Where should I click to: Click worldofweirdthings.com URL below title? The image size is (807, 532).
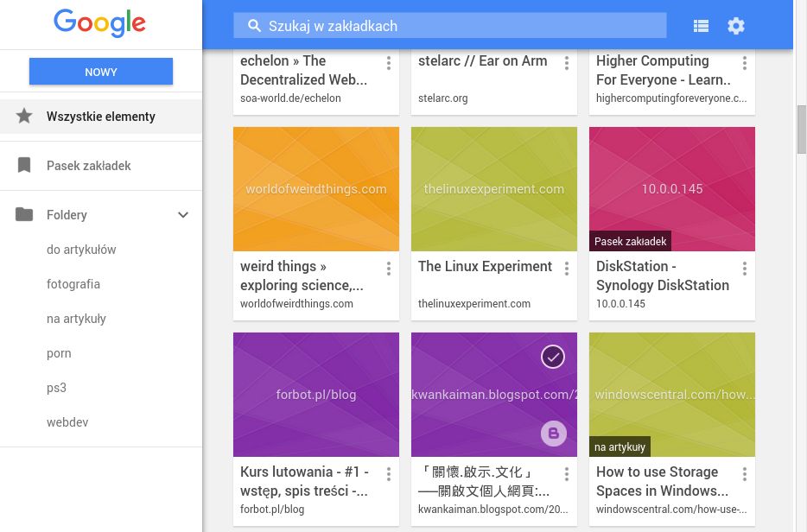(296, 303)
